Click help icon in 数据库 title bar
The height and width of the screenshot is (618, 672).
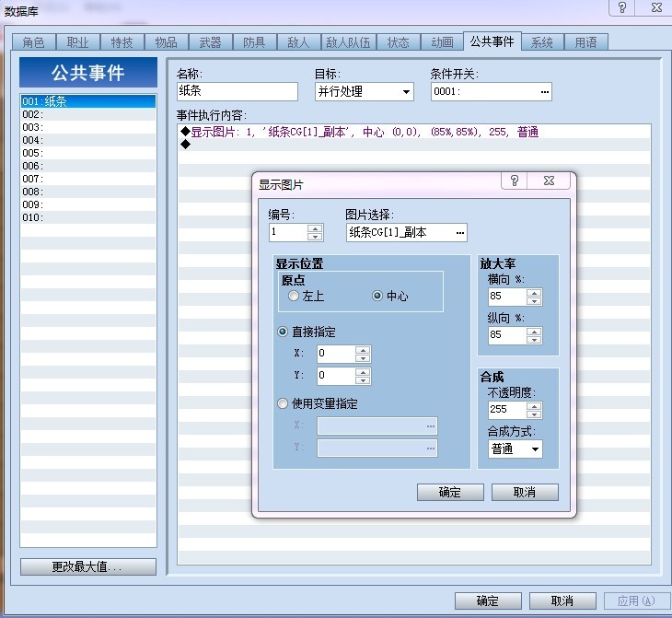click(622, 7)
